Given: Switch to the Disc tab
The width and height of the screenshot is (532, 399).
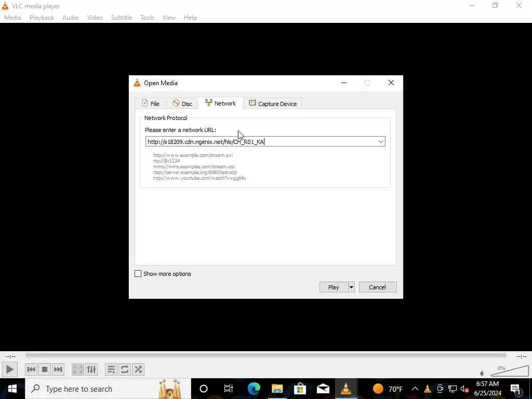Looking at the screenshot, I should point(182,103).
